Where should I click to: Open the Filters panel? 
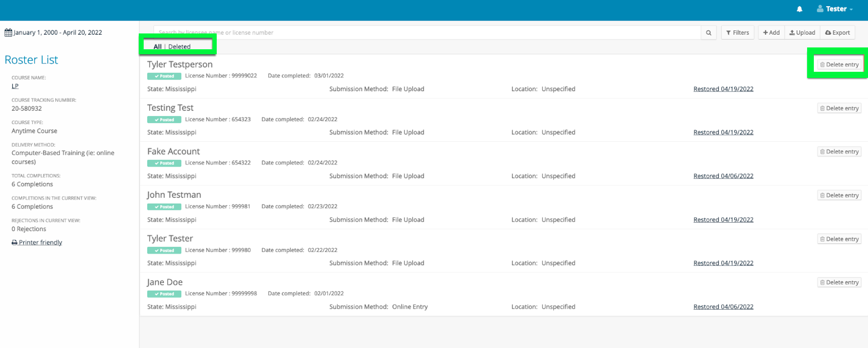pos(737,33)
